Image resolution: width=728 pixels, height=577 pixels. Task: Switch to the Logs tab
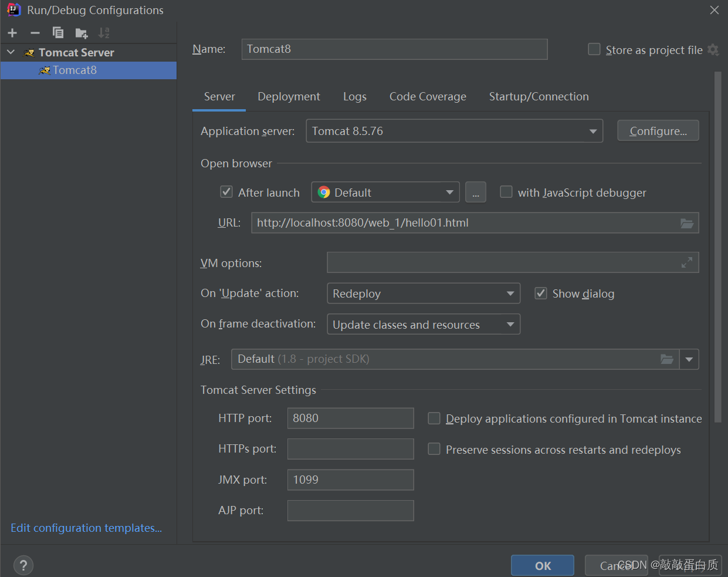[x=355, y=97]
